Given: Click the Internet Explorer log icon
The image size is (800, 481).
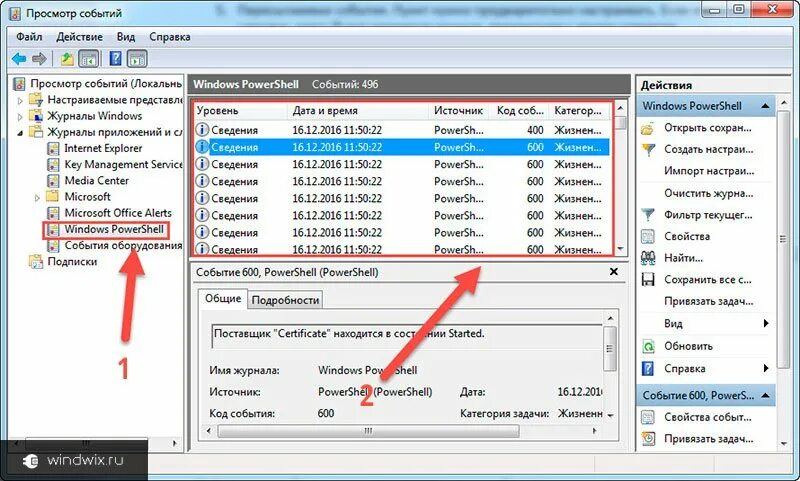Looking at the screenshot, I should click(x=53, y=148).
